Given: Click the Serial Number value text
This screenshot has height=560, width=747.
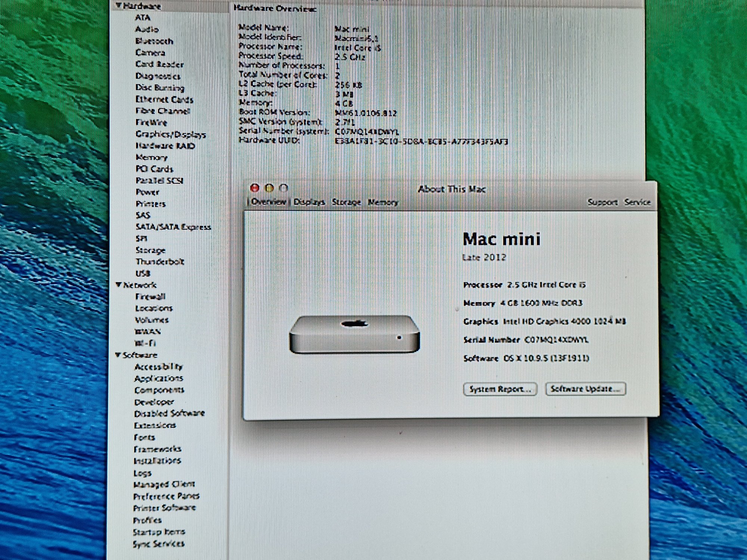Looking at the screenshot, I should (x=556, y=340).
